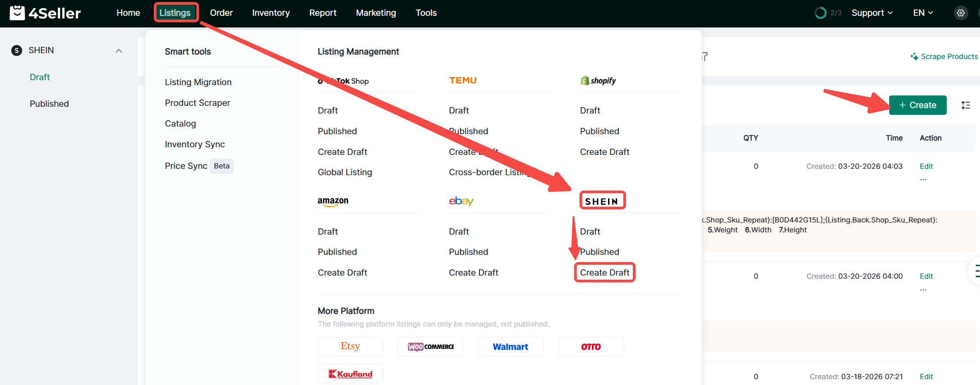The image size is (980, 385).
Task: Expand the EN language dropdown
Action: pyautogui.click(x=923, y=13)
